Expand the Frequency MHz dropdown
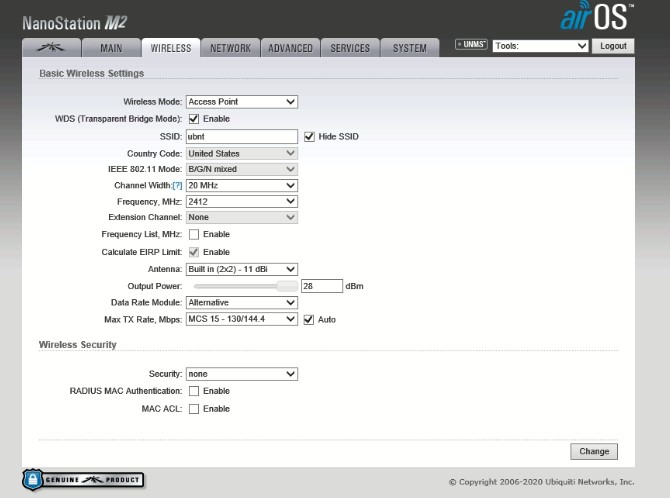Screen dimensions: 670x498 242,202
